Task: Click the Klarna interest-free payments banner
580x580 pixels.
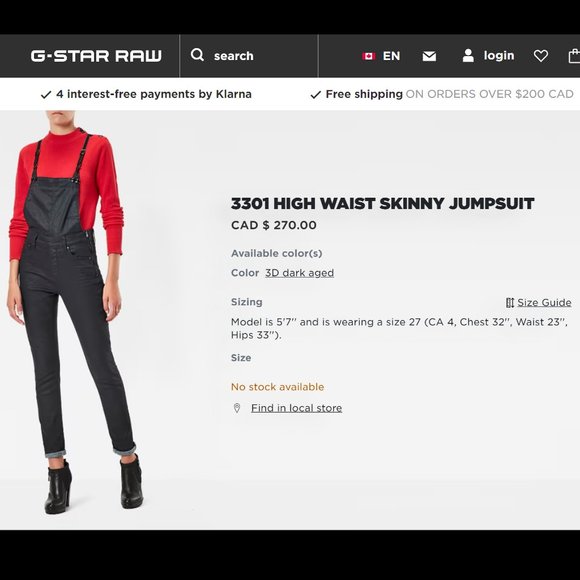Action: pyautogui.click(x=146, y=94)
